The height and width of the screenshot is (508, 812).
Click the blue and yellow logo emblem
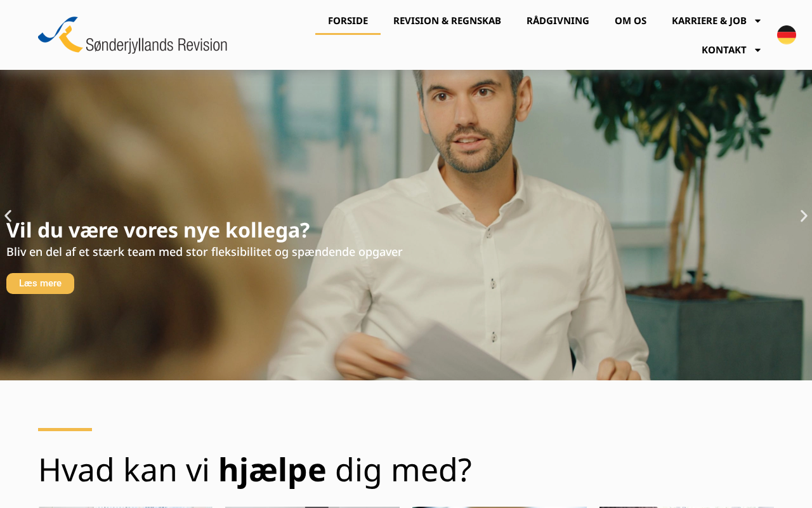click(60, 34)
